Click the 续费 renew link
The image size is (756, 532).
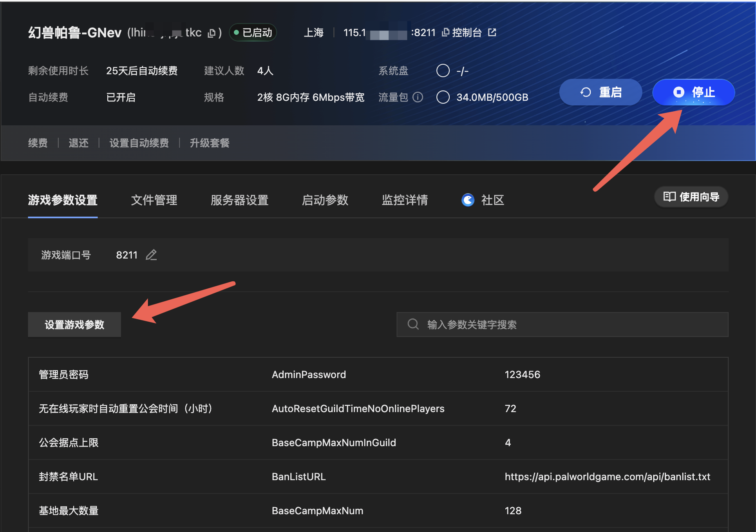point(38,143)
